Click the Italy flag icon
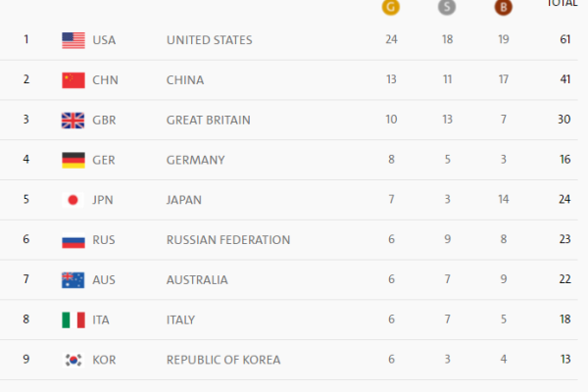 (x=73, y=319)
